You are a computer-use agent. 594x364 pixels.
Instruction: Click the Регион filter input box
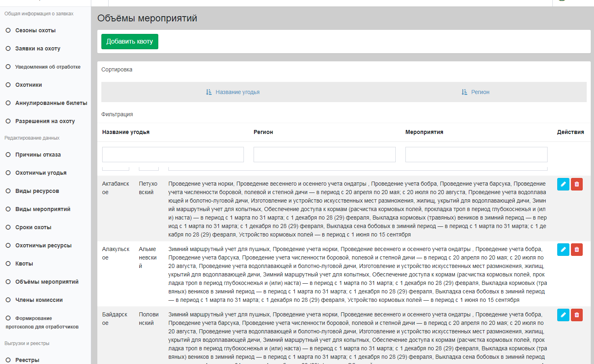pos(324,155)
